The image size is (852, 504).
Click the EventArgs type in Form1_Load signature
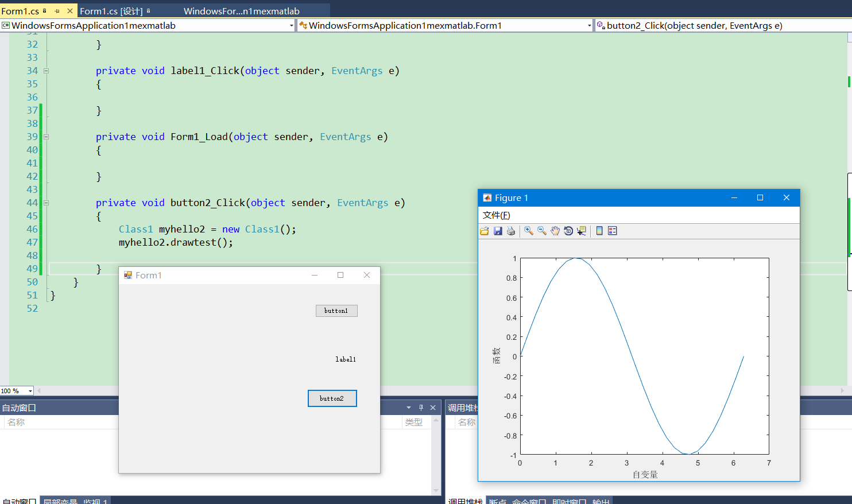pyautogui.click(x=346, y=137)
